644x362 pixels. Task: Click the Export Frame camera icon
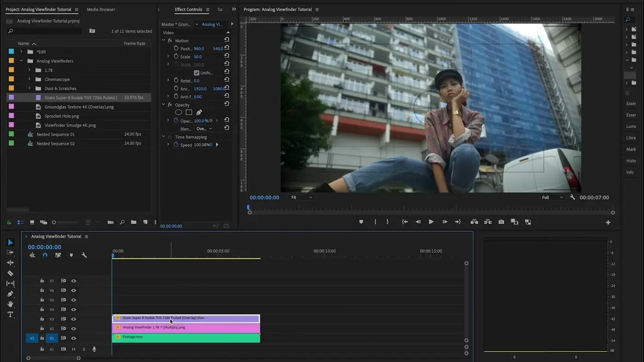[x=501, y=222]
